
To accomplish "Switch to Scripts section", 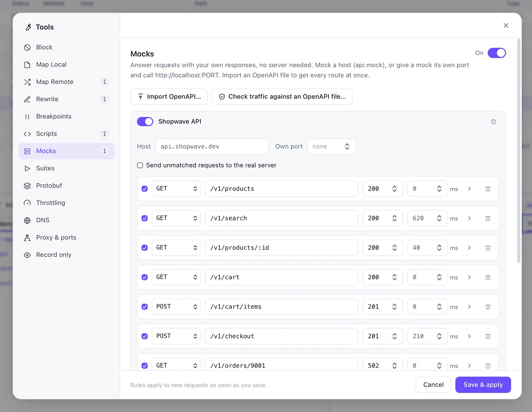I will 66,134.
